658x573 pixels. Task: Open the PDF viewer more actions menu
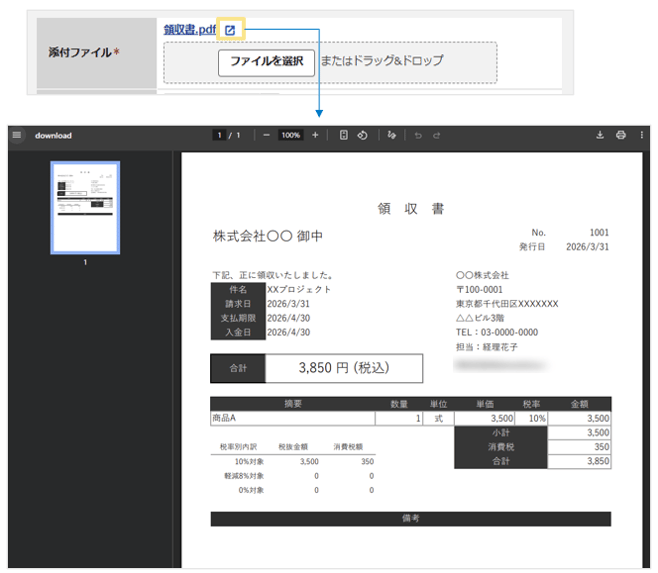[642, 135]
